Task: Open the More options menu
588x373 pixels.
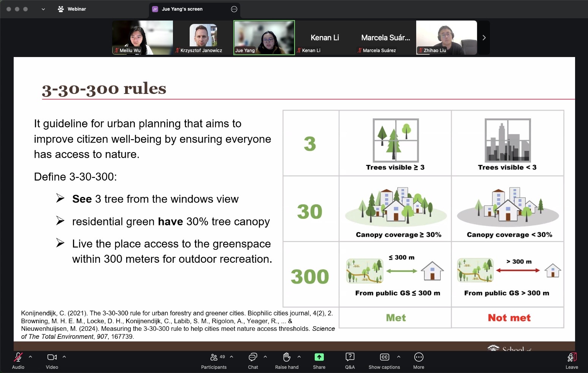Action: pos(418,357)
